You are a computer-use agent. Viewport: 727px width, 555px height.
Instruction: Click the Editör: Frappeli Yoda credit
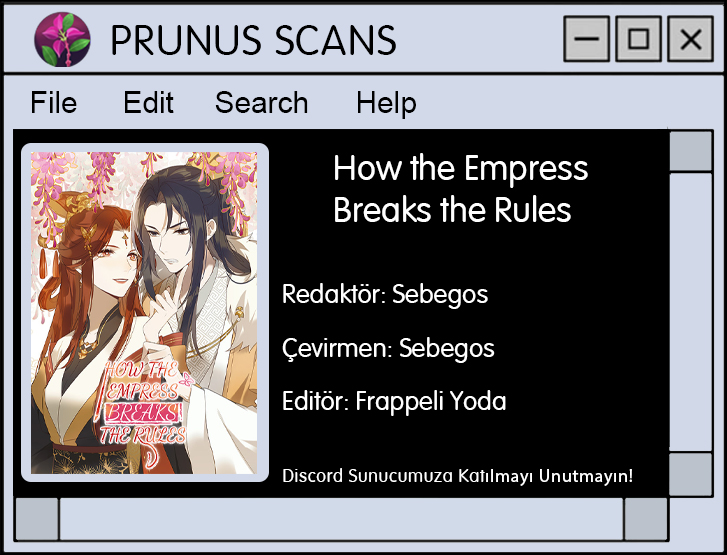coord(394,401)
